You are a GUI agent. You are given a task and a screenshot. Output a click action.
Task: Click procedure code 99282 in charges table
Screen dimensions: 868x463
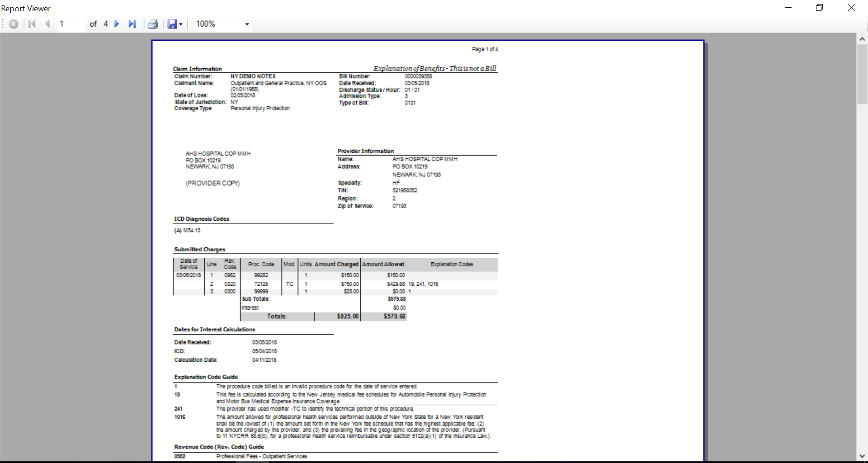(x=261, y=275)
